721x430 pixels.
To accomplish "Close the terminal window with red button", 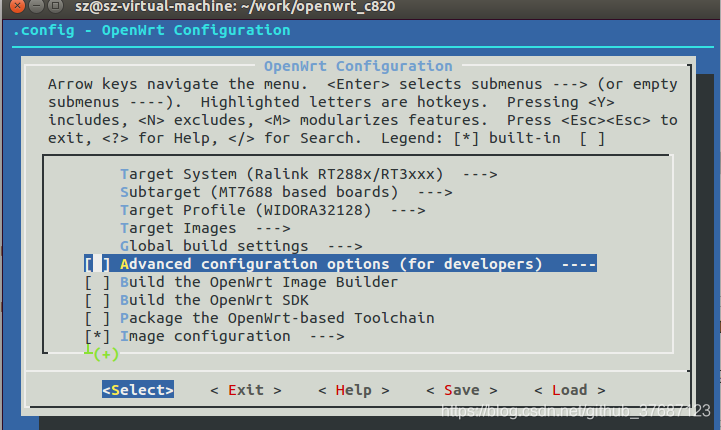I will tap(17, 6).
